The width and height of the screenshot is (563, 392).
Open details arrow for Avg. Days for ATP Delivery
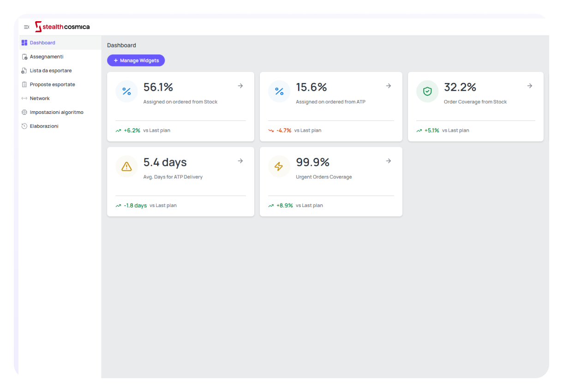[x=240, y=161]
